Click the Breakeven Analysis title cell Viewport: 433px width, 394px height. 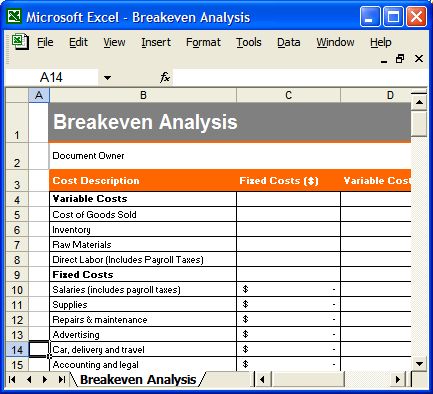coord(230,122)
